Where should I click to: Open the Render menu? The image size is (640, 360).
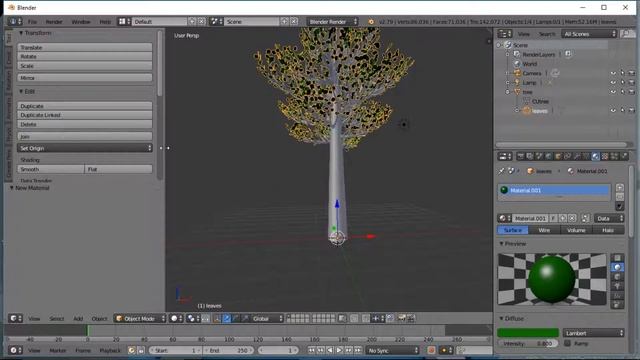pos(54,22)
